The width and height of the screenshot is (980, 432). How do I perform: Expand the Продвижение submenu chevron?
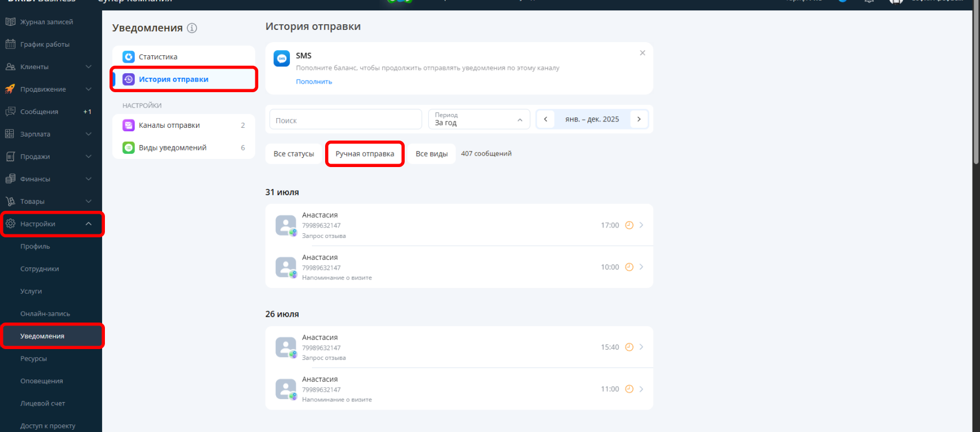(x=89, y=89)
